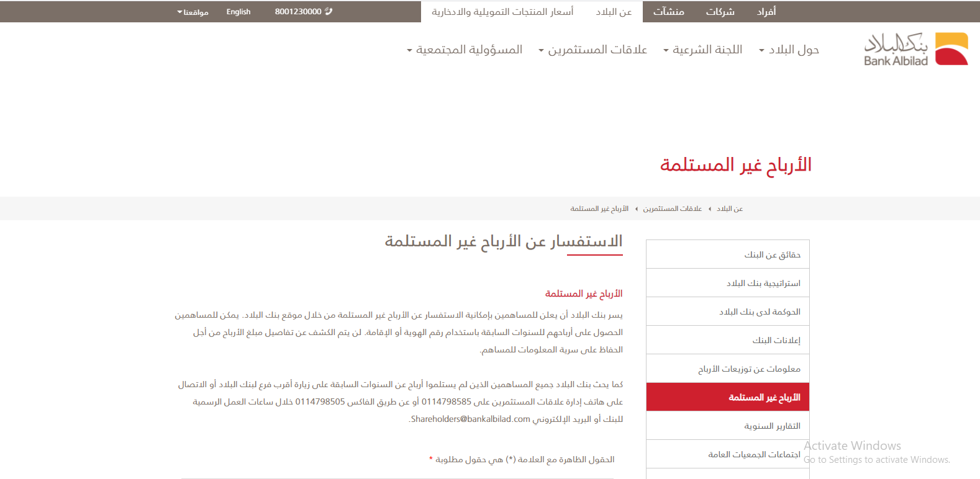
Task: Click عن البلاد breadcrumb link
Action: point(730,208)
